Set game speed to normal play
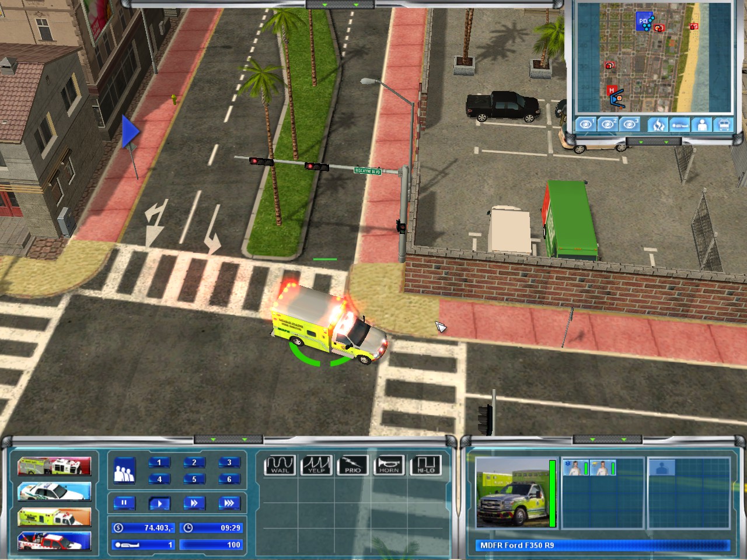Image resolution: width=747 pixels, height=560 pixels. click(x=159, y=503)
